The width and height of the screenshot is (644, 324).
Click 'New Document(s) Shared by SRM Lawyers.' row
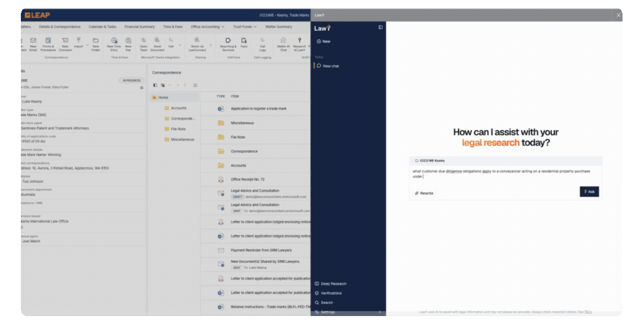[255, 264]
